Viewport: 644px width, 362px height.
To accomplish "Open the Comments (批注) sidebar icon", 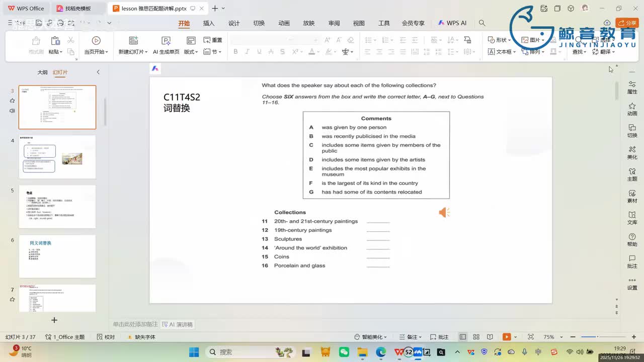I will 632,261.
